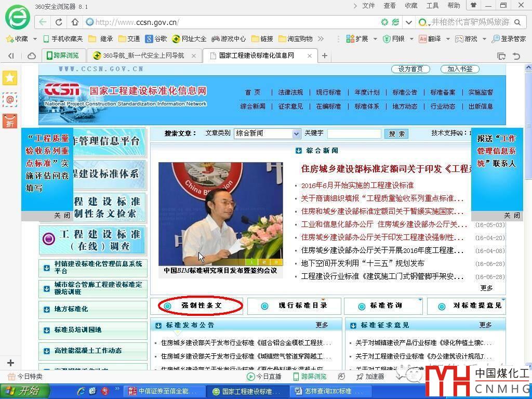532x399 pixels.
Task: Open 游戏中心 bookmark
Action: pos(229,38)
